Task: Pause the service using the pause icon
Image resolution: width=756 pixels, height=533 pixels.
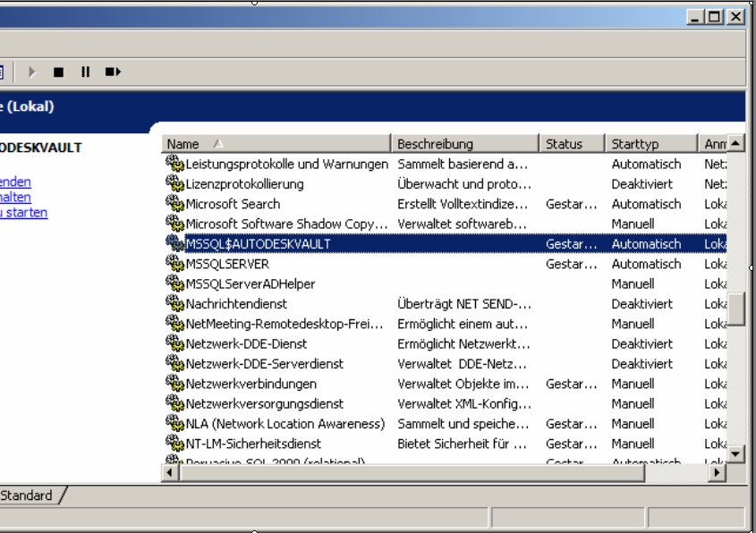Action: pos(85,72)
